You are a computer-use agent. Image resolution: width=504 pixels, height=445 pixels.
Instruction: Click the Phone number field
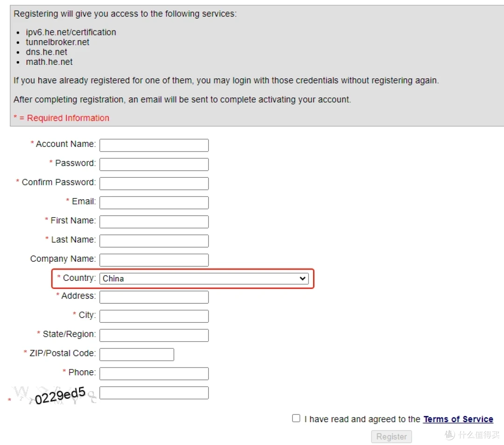click(x=154, y=373)
